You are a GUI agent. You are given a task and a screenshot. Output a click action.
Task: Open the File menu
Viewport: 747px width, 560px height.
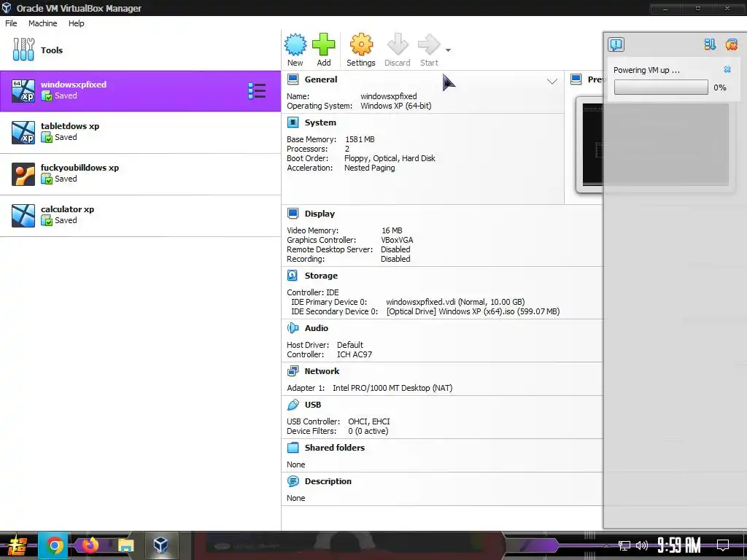click(11, 23)
